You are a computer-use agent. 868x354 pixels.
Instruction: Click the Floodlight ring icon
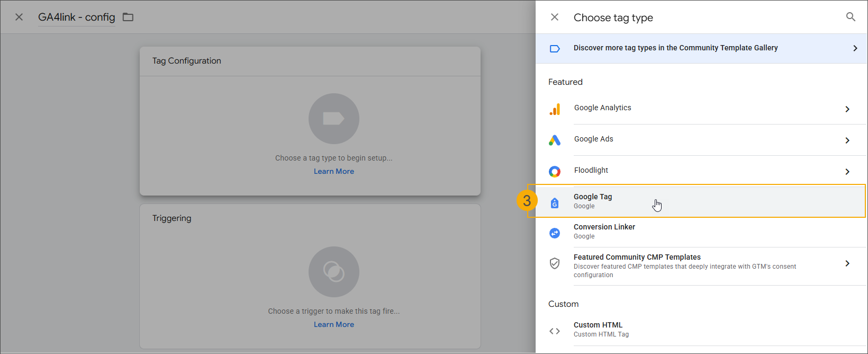tap(555, 171)
